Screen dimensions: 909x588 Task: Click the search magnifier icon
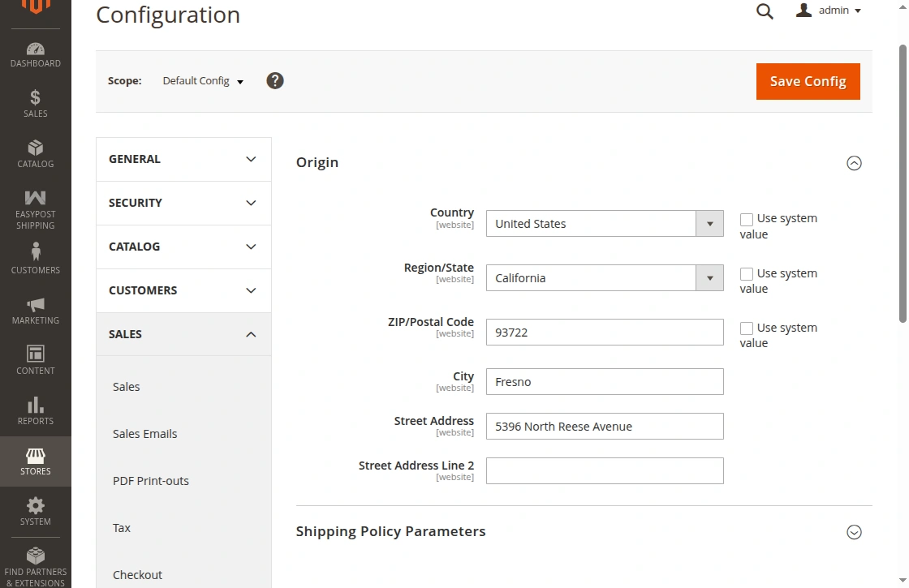pyautogui.click(x=765, y=11)
